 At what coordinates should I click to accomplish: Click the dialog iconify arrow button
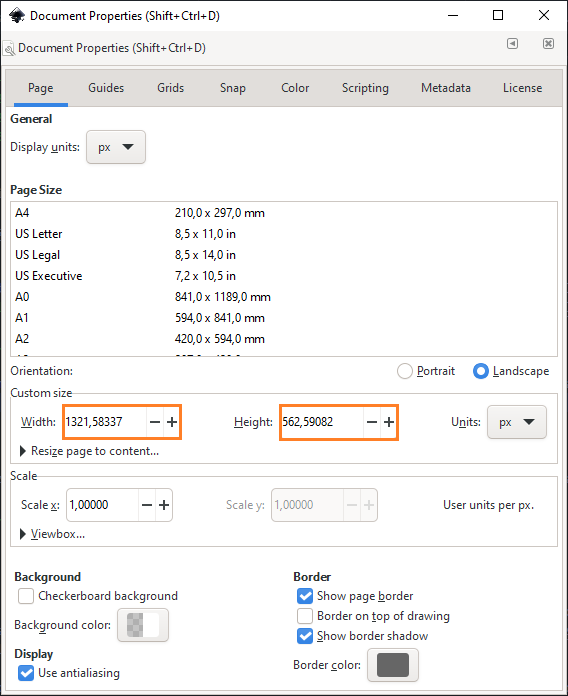(513, 44)
